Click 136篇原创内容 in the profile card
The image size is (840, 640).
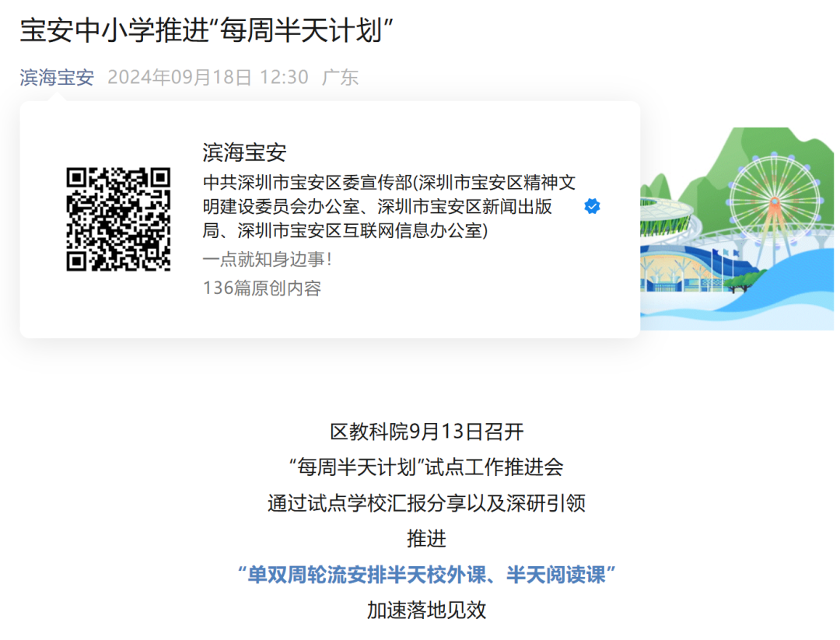pyautogui.click(x=262, y=289)
